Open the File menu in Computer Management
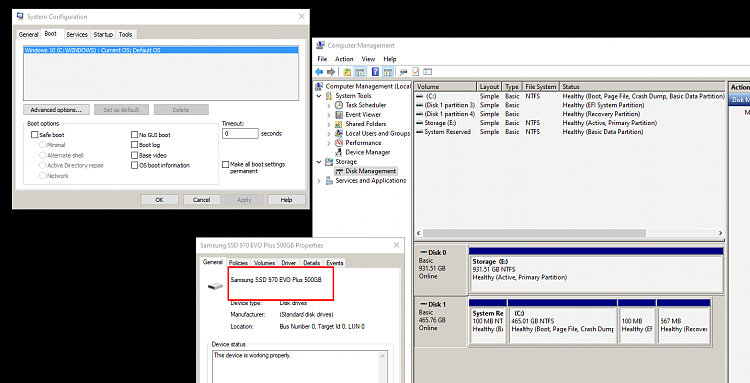Image resolution: width=750 pixels, height=383 pixels. coord(322,59)
